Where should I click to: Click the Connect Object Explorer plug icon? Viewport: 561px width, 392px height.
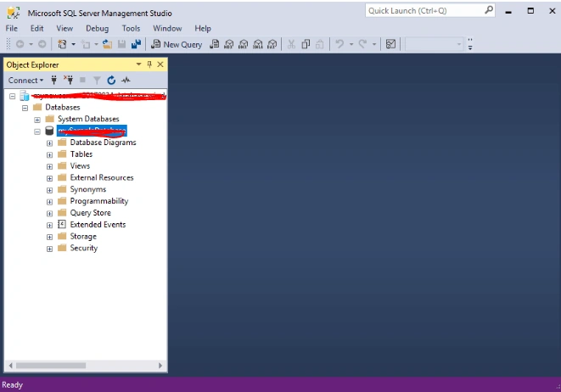(x=54, y=80)
